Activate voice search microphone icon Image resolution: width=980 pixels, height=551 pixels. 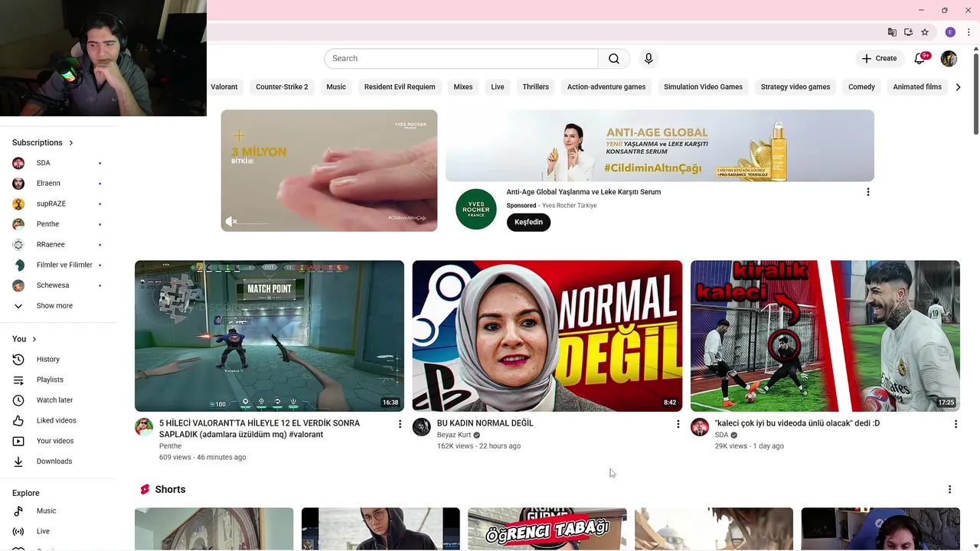[648, 58]
